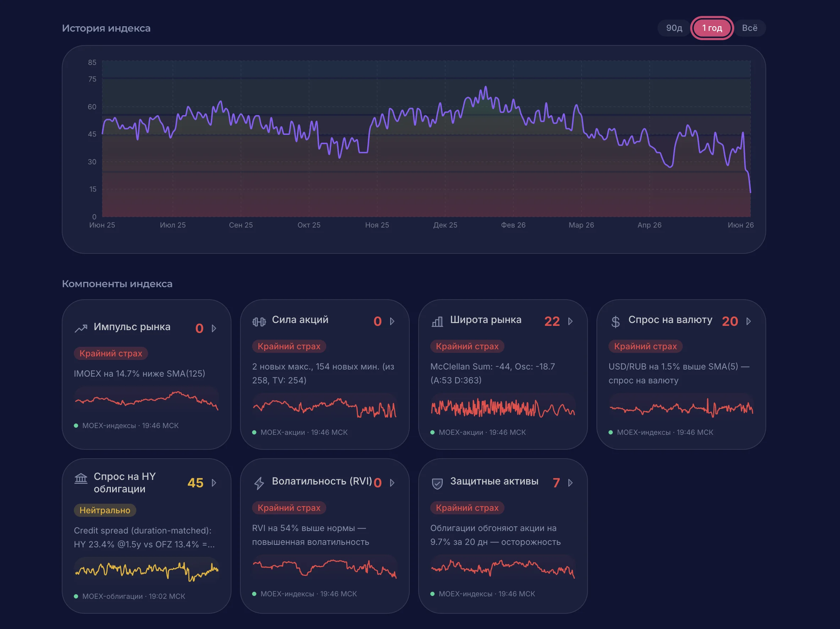Open the Спрос на HY облигации title
The height and width of the screenshot is (629, 840).
point(125,482)
